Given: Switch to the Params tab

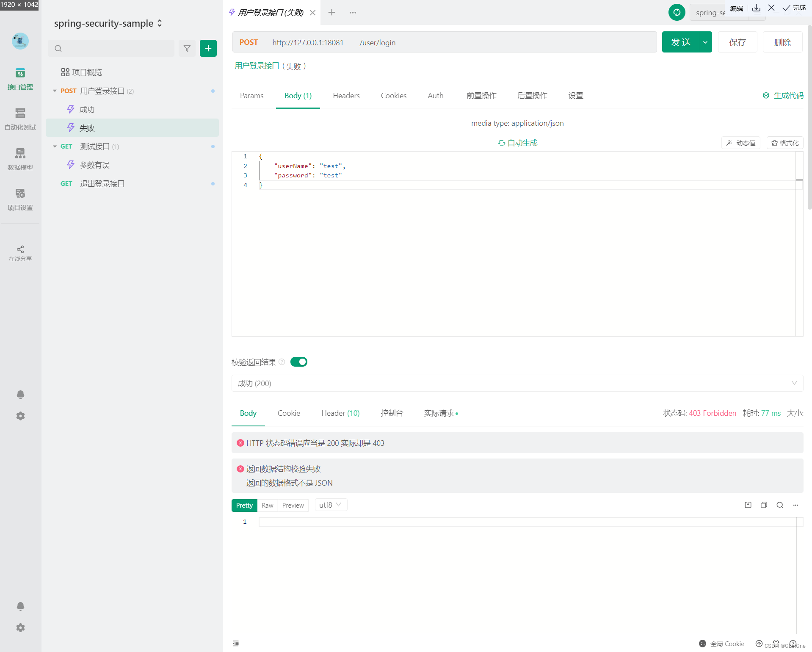Looking at the screenshot, I should pyautogui.click(x=251, y=96).
